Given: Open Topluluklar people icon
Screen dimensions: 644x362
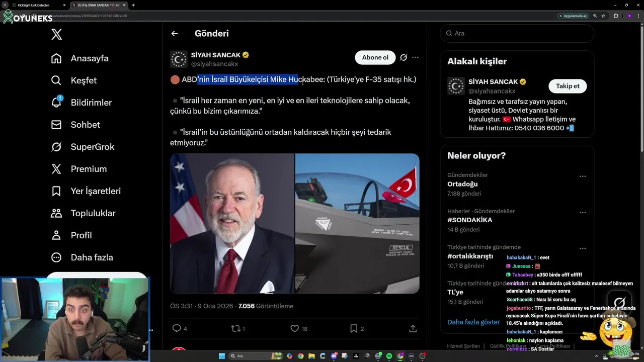Looking at the screenshot, I should pyautogui.click(x=56, y=213).
